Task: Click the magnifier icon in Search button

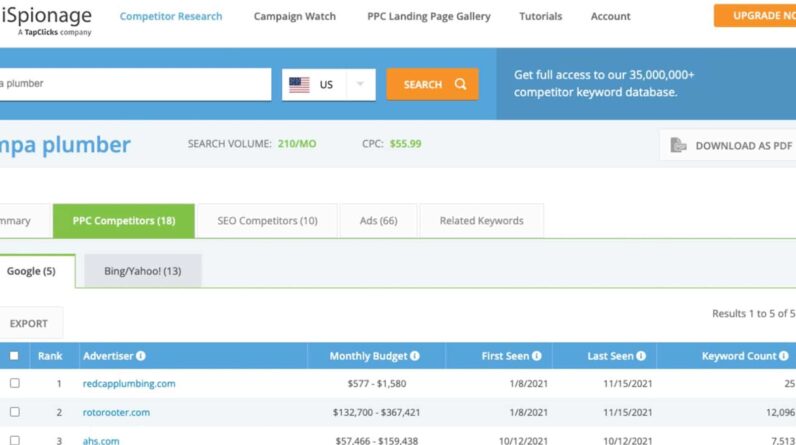Action: click(x=460, y=84)
